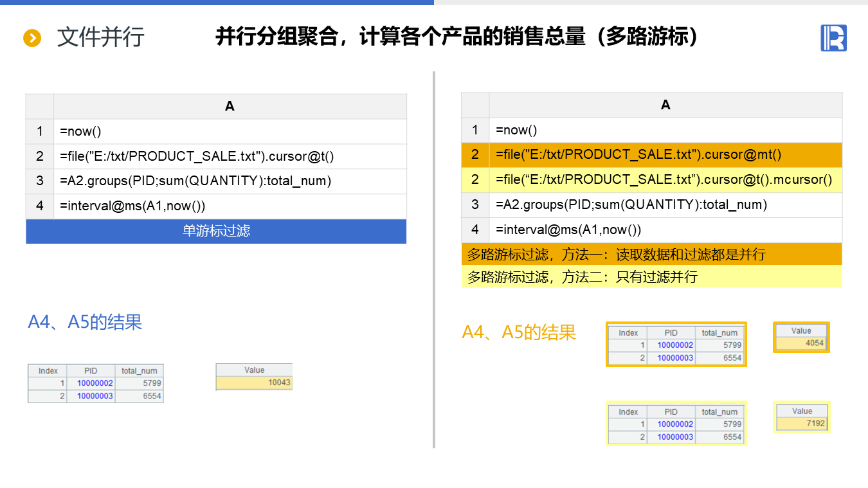Open PID 10000003 in orange-bordered result table
The width and height of the screenshot is (868, 488).
coord(675,358)
